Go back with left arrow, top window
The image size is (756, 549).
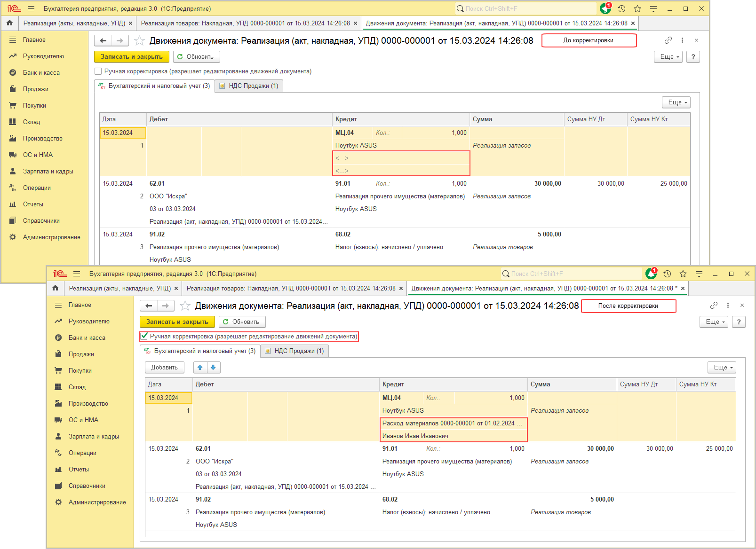tap(103, 41)
